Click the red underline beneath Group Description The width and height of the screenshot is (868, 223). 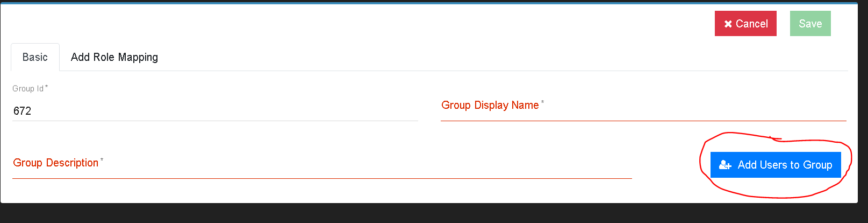click(322, 178)
